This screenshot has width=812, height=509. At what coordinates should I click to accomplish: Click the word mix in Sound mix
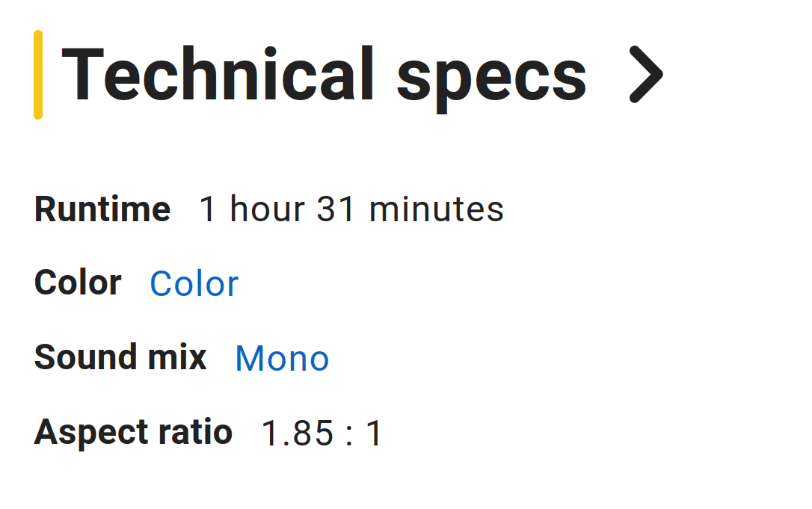(x=177, y=357)
